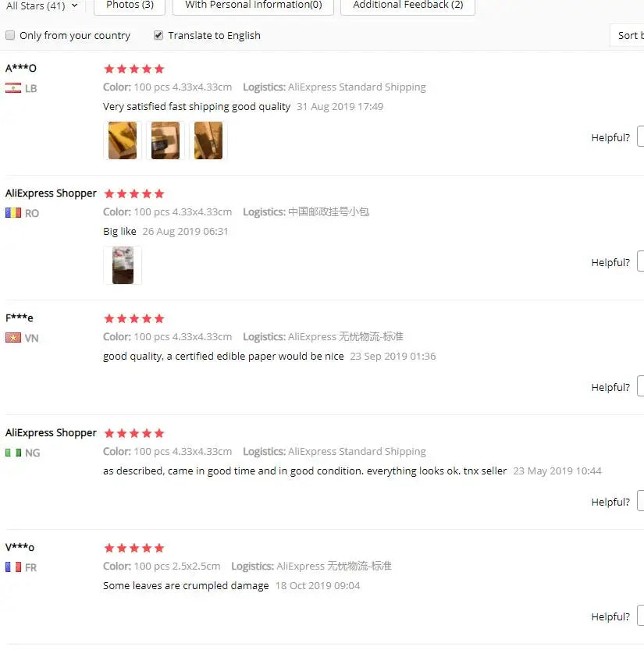Expand the All Stars (41) filter dropdown
Viewport: 644px width, 650px height.
tap(41, 5)
